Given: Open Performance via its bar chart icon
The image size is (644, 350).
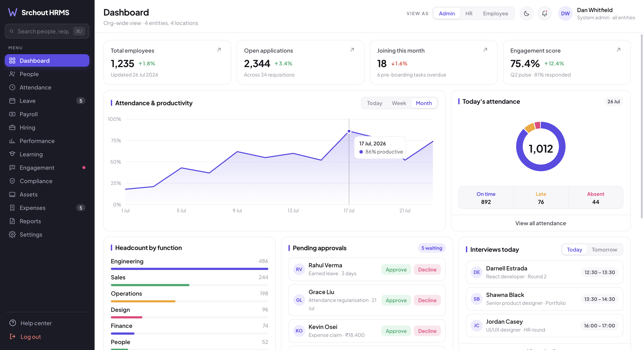Looking at the screenshot, I should [x=12, y=141].
